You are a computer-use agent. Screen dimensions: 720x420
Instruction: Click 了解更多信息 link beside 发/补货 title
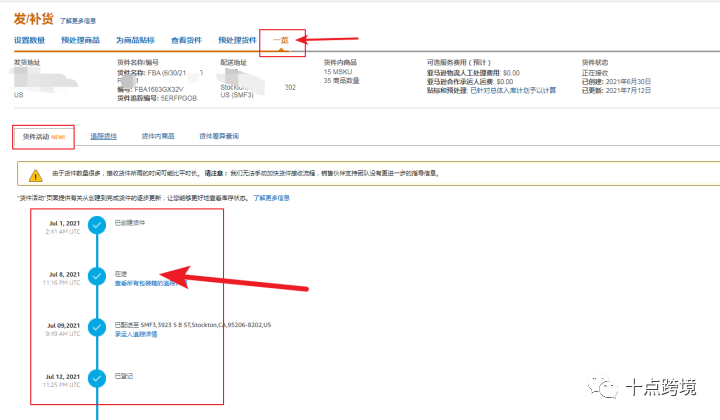pos(78,21)
